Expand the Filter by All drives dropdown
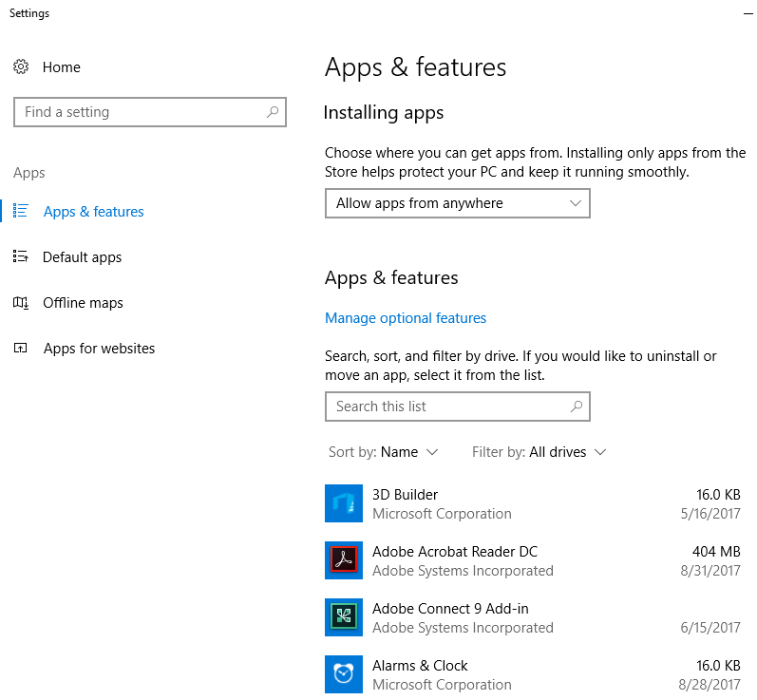The image size is (757, 700). click(539, 452)
